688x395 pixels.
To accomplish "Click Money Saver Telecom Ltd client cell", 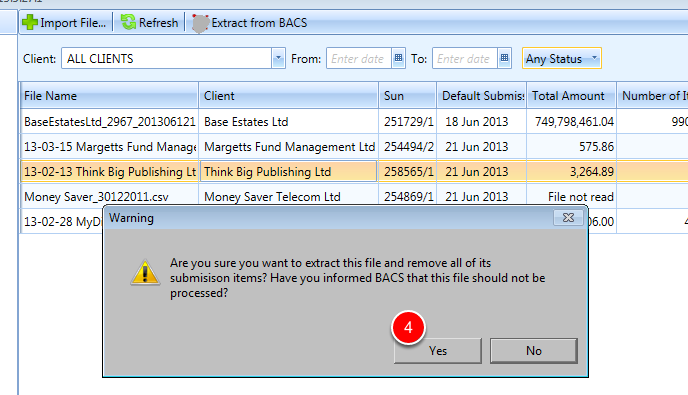I will click(x=289, y=195).
